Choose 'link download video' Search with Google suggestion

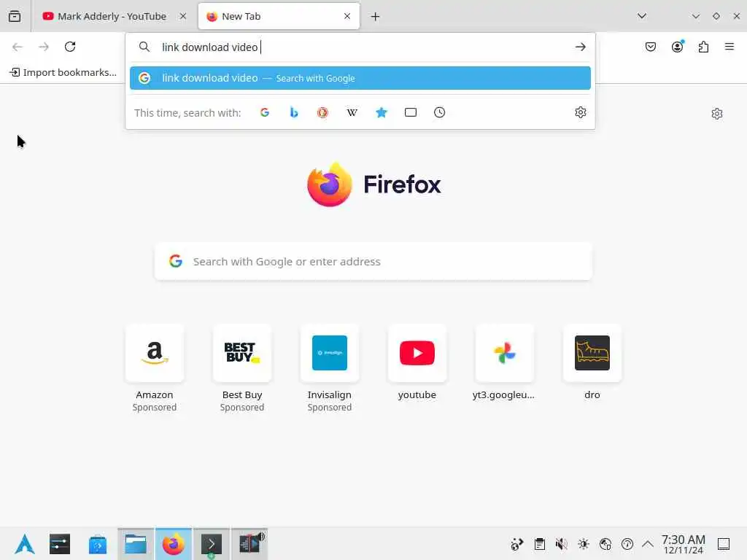point(360,78)
